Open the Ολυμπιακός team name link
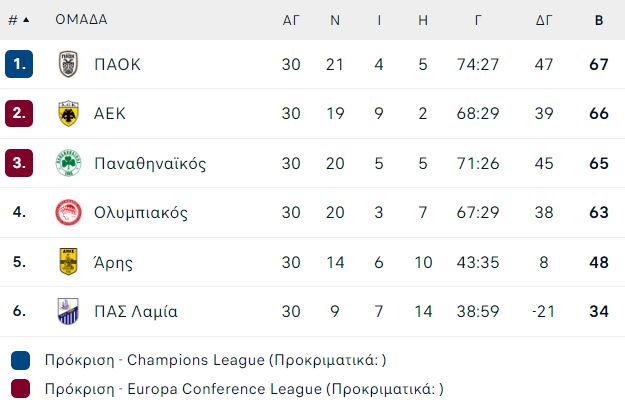The width and height of the screenshot is (625, 408). (x=141, y=213)
